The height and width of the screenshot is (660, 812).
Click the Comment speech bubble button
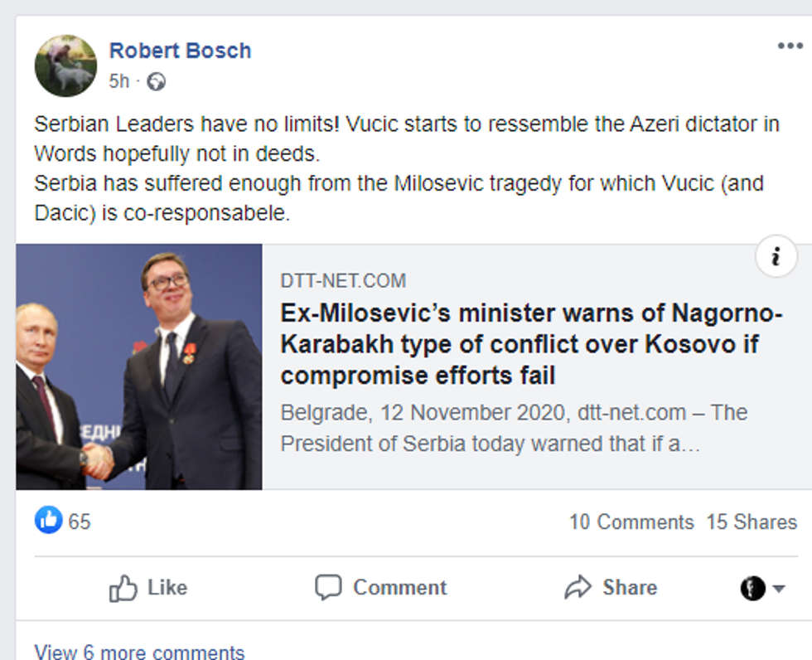[380, 588]
